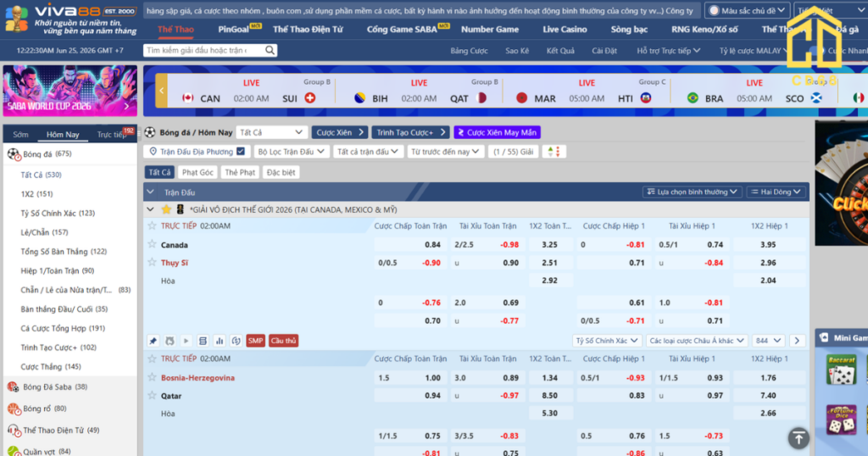Star the Thụy Sĩ team row
This screenshot has width=868, height=456.
153,262
